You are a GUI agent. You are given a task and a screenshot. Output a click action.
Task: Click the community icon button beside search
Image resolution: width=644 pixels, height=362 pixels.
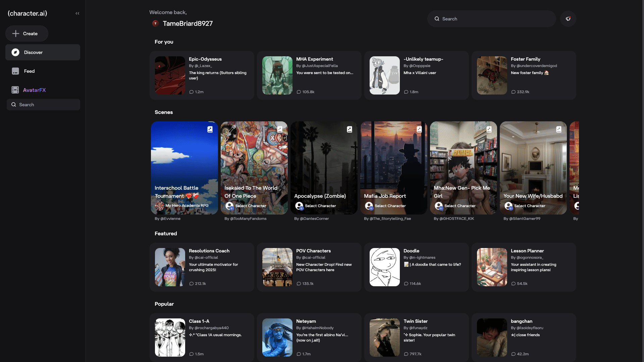coord(568,19)
